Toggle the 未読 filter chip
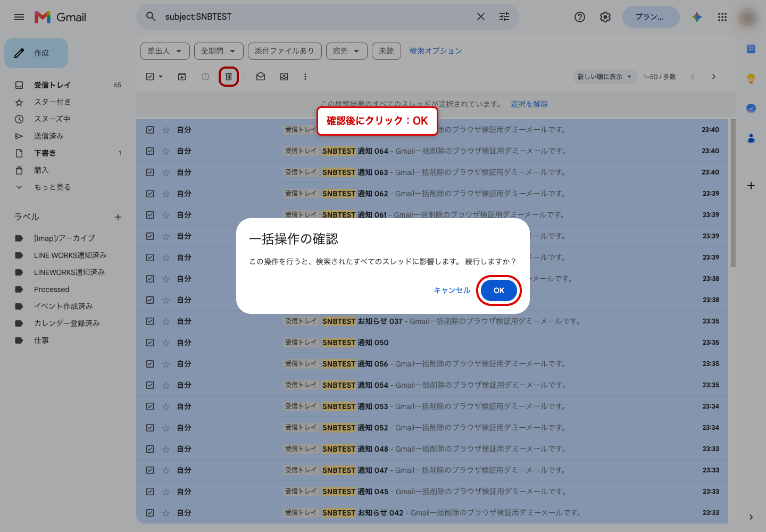This screenshot has width=766, height=532. tap(386, 51)
